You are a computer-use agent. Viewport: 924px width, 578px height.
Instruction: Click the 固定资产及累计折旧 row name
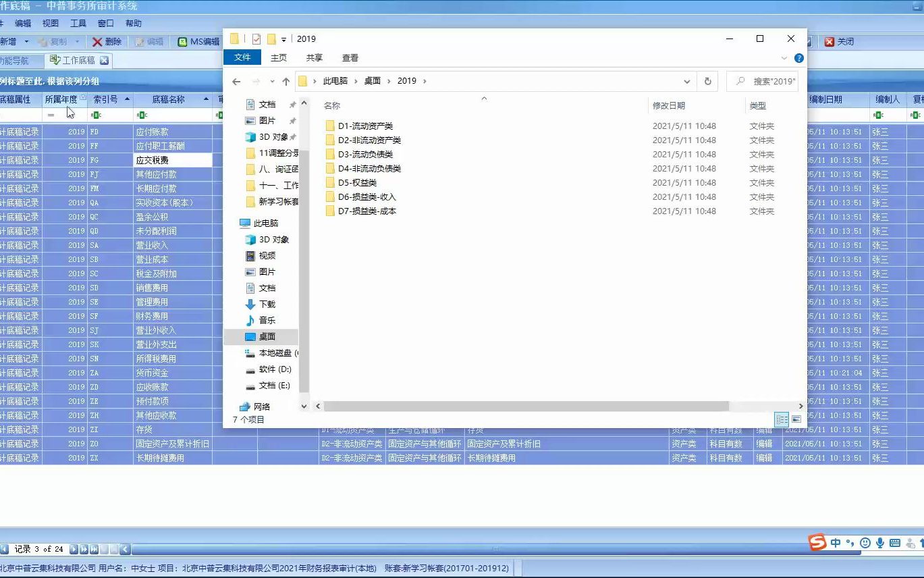173,444
